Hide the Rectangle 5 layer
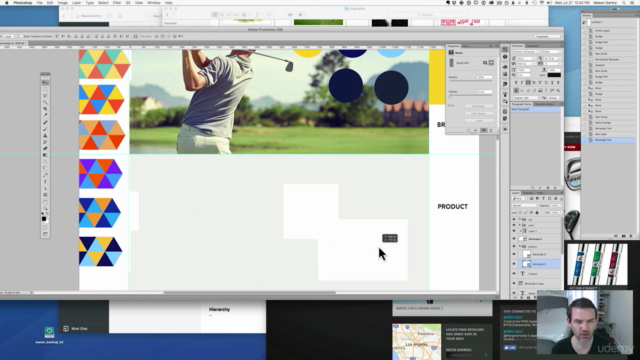This screenshot has height=360, width=640. (514, 264)
